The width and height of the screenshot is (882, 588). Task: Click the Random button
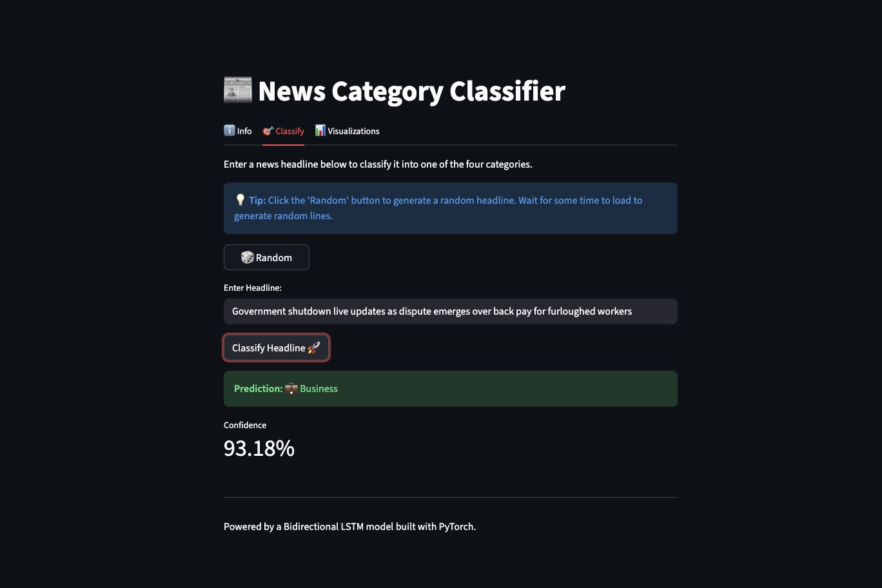click(266, 257)
